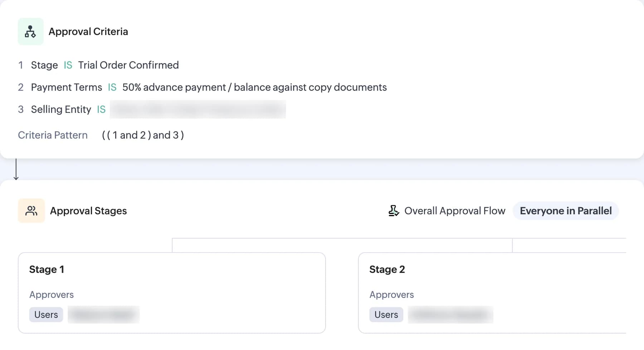644x350 pixels.
Task: Click the Users tag in Stage 2
Action: (386, 315)
